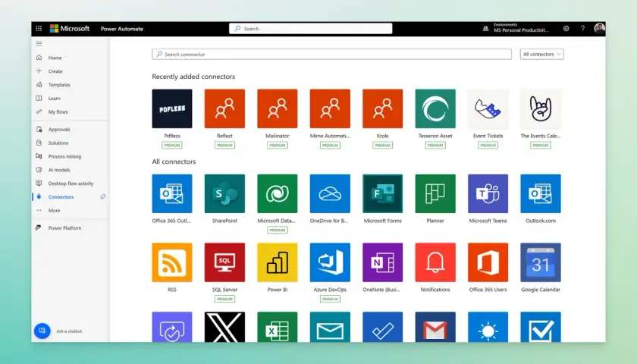Image resolution: width=637 pixels, height=364 pixels.
Task: Click the Power Automate title link
Action: pyautogui.click(x=122, y=29)
